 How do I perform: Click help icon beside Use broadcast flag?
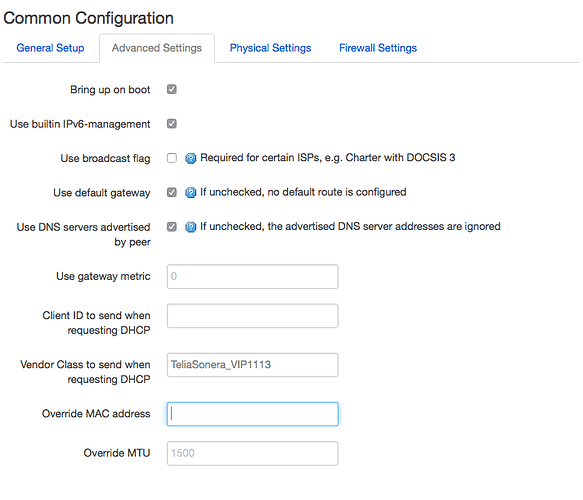click(190, 158)
